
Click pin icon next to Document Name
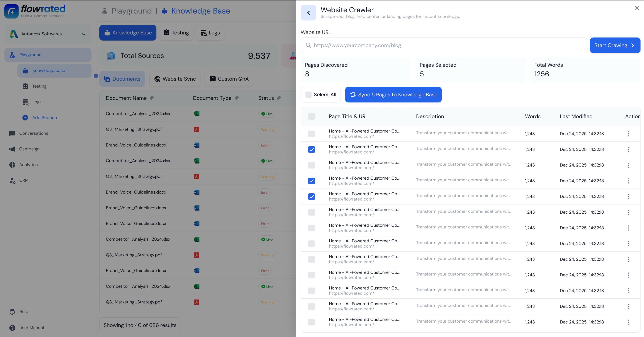click(151, 98)
